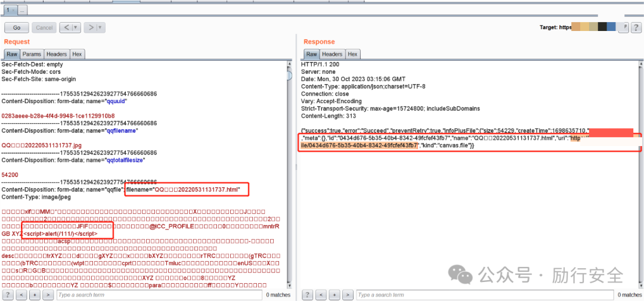
Task: Click the Date response header line
Action: click(353, 79)
